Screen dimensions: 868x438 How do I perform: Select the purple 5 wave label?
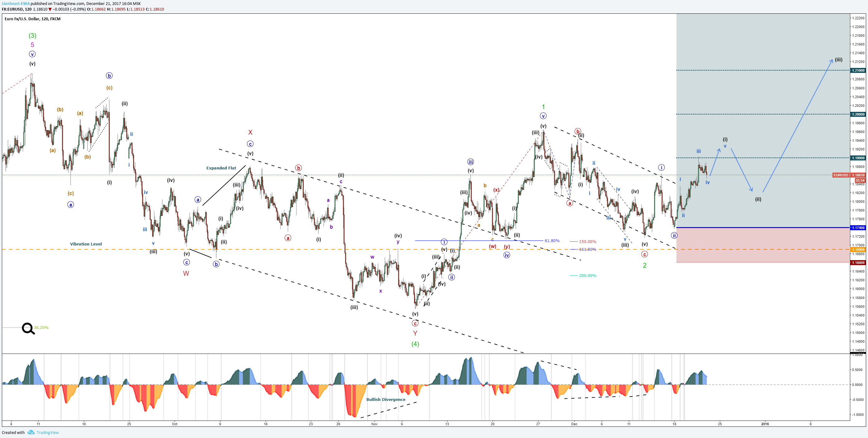pyautogui.click(x=32, y=45)
